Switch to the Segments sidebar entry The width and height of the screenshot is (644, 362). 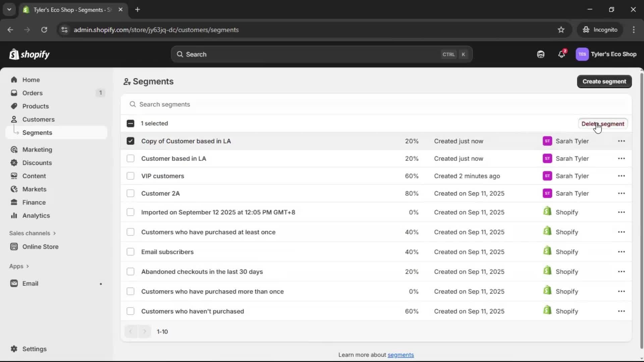pos(38,132)
